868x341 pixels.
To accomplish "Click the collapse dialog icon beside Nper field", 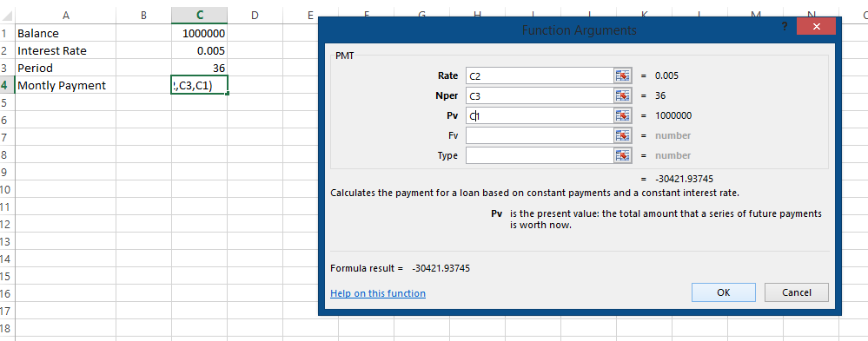I will pos(623,95).
